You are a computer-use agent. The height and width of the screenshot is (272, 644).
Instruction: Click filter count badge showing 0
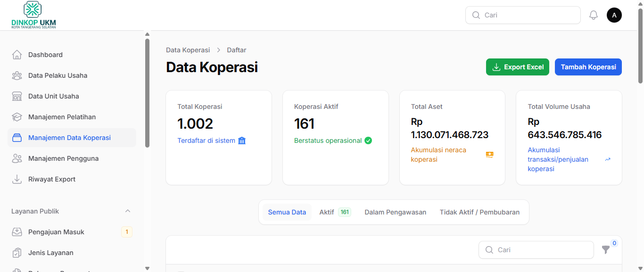pyautogui.click(x=614, y=243)
